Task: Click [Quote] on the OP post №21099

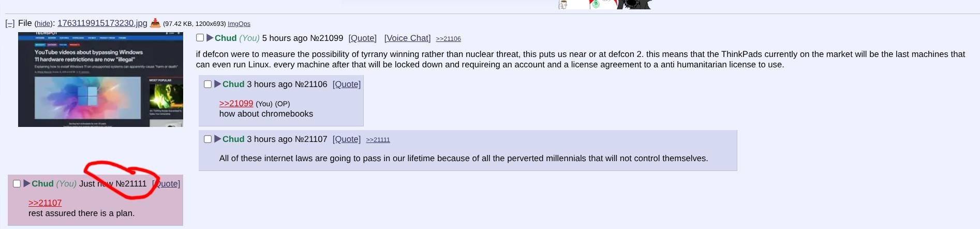Action: pyautogui.click(x=362, y=38)
